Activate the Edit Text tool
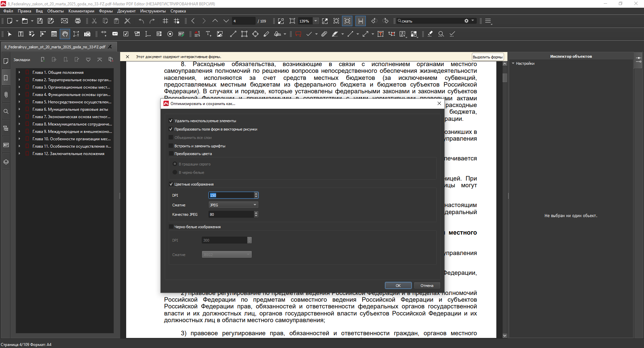 pos(20,34)
